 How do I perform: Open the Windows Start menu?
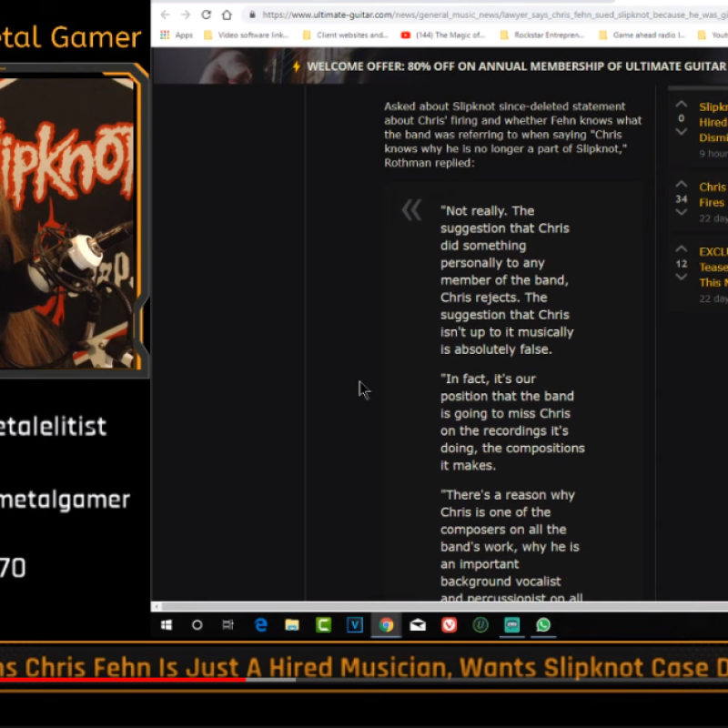pyautogui.click(x=167, y=625)
